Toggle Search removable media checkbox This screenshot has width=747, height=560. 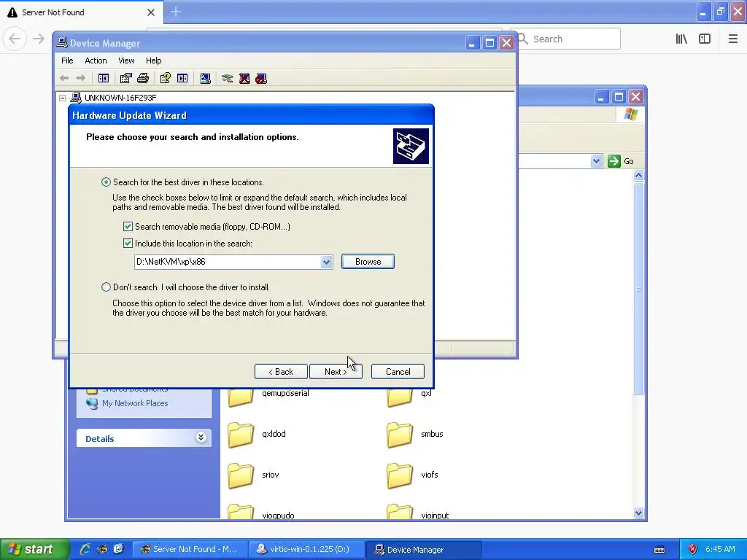coord(128,227)
